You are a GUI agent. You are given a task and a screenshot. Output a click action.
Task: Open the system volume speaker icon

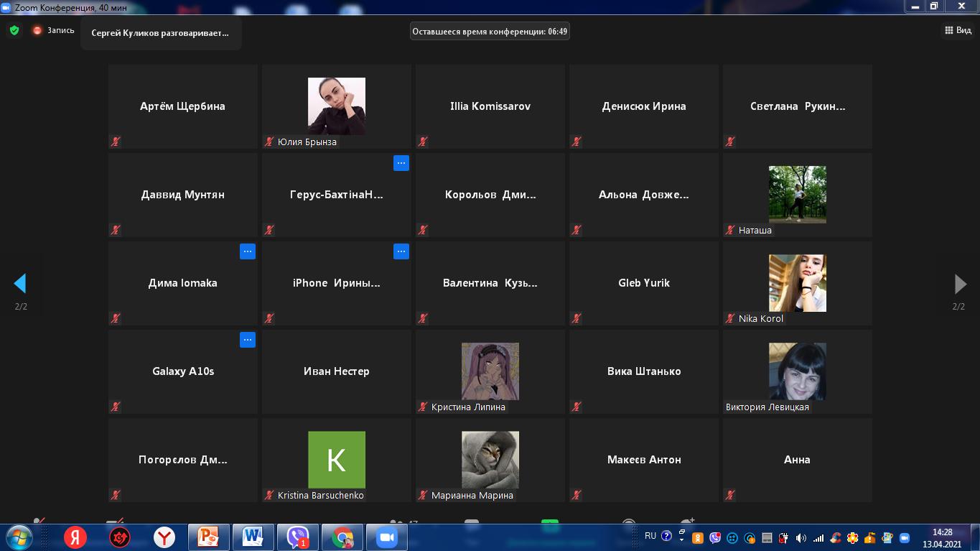tap(801, 538)
